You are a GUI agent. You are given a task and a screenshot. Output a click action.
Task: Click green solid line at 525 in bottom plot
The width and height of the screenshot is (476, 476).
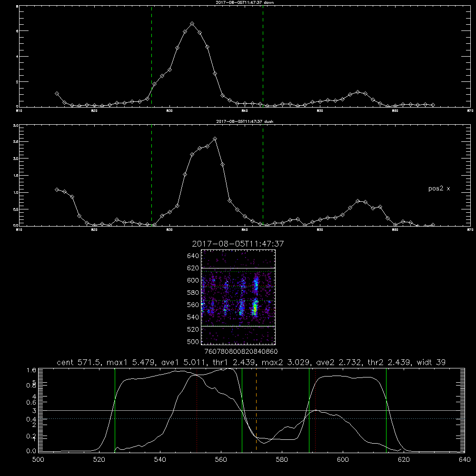click(x=115, y=410)
